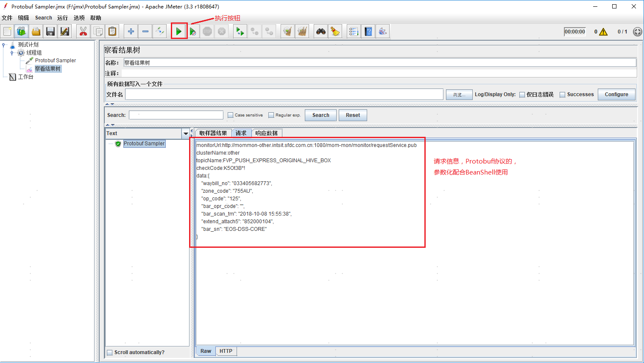Open the Text view dropdown
644x363 pixels.
tap(186, 133)
